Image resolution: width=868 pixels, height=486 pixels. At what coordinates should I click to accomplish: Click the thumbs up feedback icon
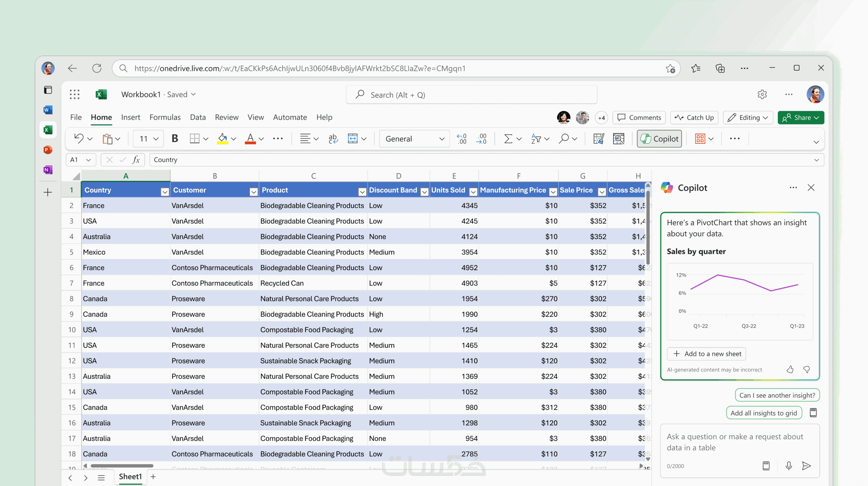(790, 369)
